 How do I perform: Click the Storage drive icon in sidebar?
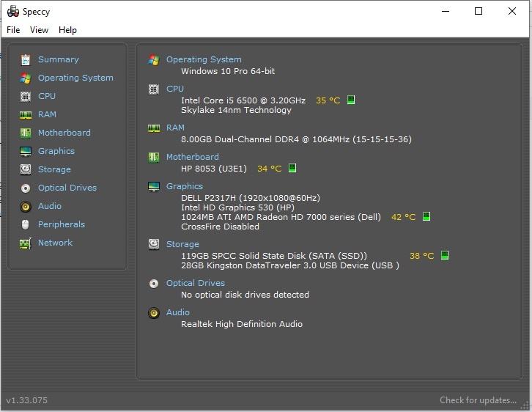[26, 169]
